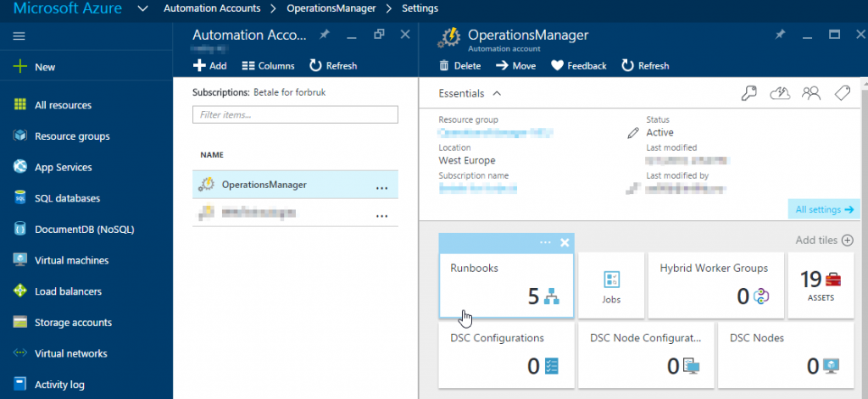Refresh the Automation Accounts list

[x=333, y=66]
